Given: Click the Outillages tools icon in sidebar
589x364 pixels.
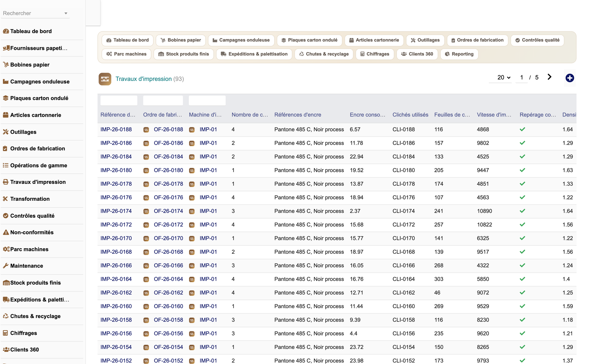Looking at the screenshot, I should pyautogui.click(x=6, y=132).
